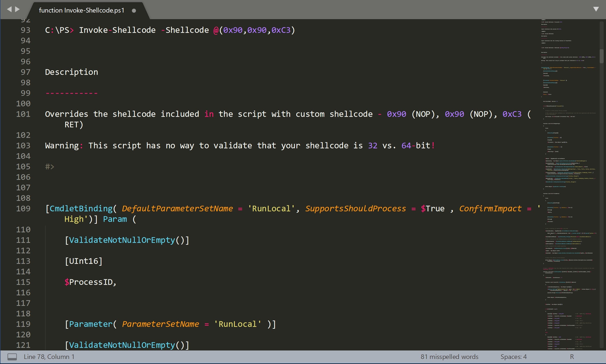Click on the [UInt16] type text
The height and width of the screenshot is (364, 606).
pyautogui.click(x=83, y=261)
